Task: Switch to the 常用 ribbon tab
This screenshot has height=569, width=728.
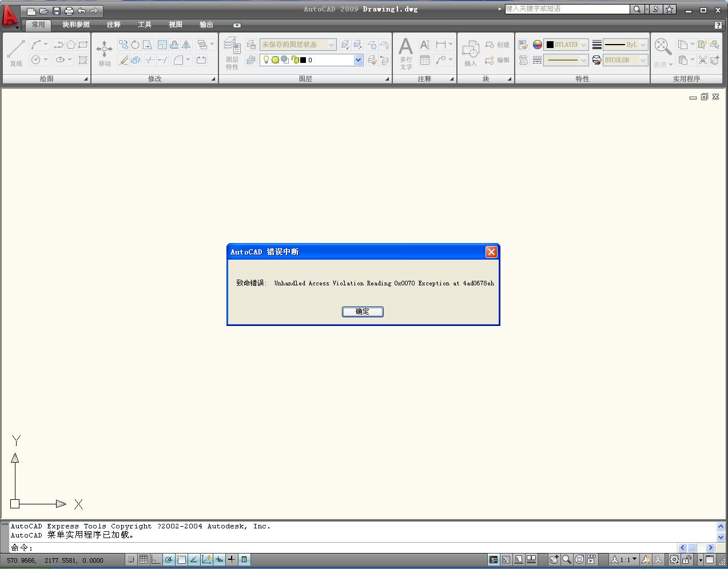Action: tap(38, 25)
